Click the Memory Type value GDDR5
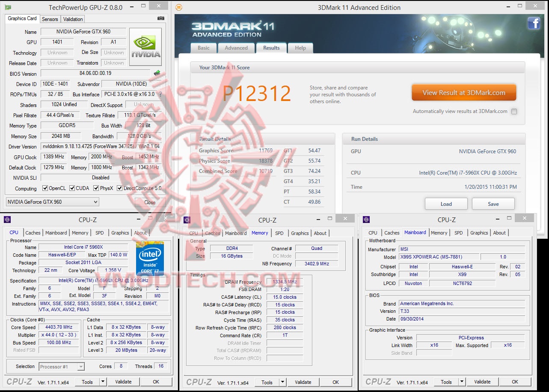The image size is (549, 392). click(x=67, y=126)
